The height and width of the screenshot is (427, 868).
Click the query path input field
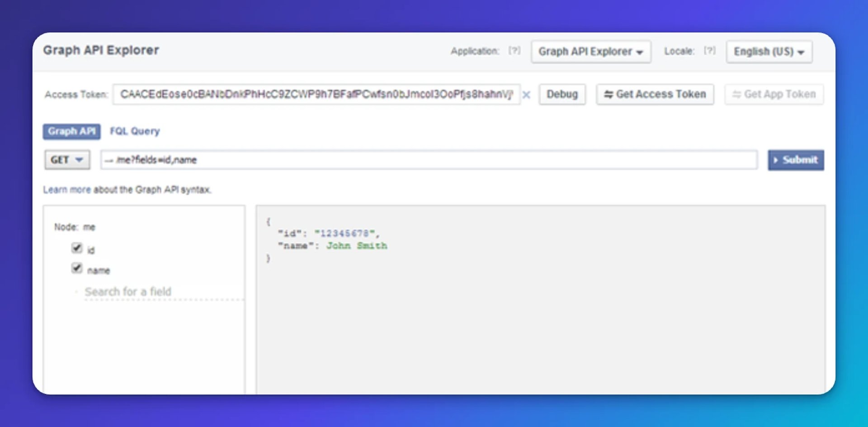(x=429, y=160)
